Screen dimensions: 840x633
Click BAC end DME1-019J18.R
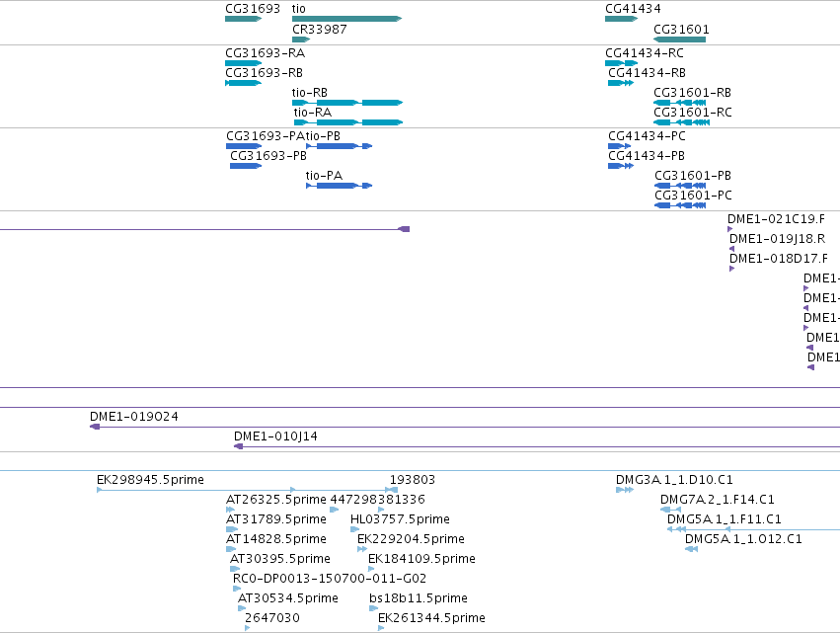tap(731, 249)
